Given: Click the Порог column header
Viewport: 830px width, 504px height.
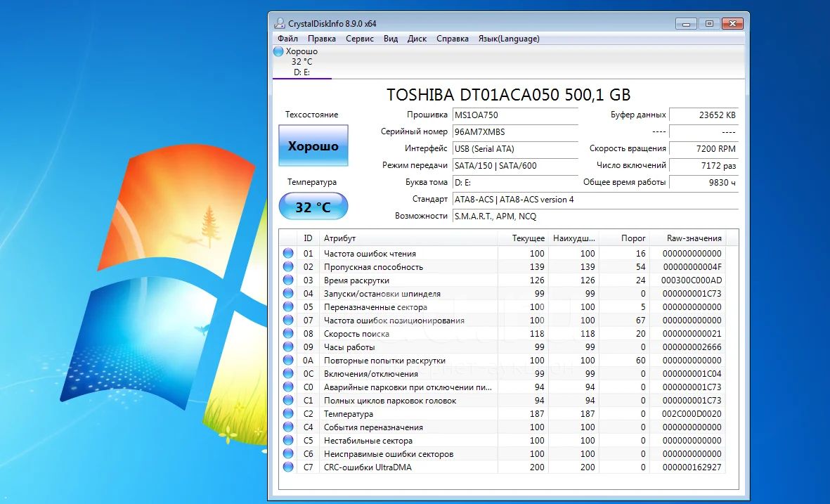Looking at the screenshot, I should point(625,238).
